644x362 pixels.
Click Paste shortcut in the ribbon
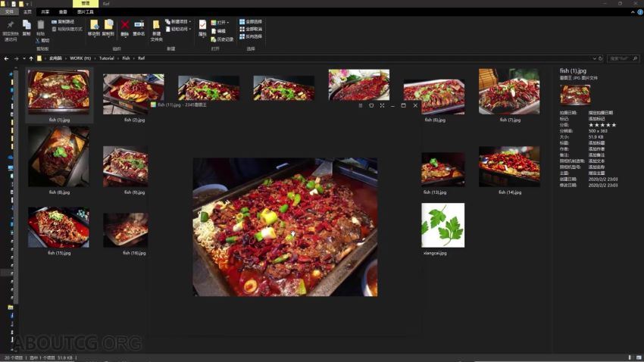[x=67, y=29]
